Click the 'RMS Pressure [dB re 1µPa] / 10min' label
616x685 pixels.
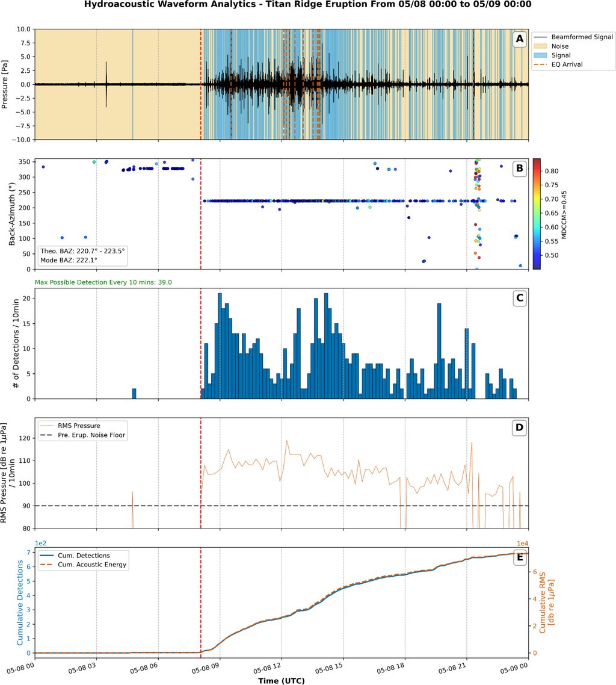(x=8, y=473)
